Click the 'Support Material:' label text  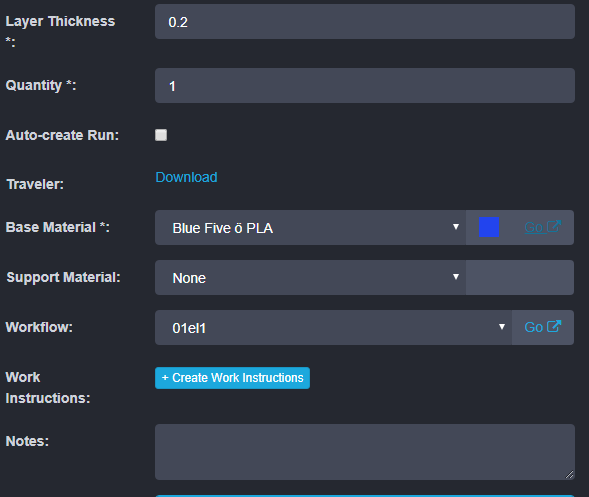tap(63, 277)
